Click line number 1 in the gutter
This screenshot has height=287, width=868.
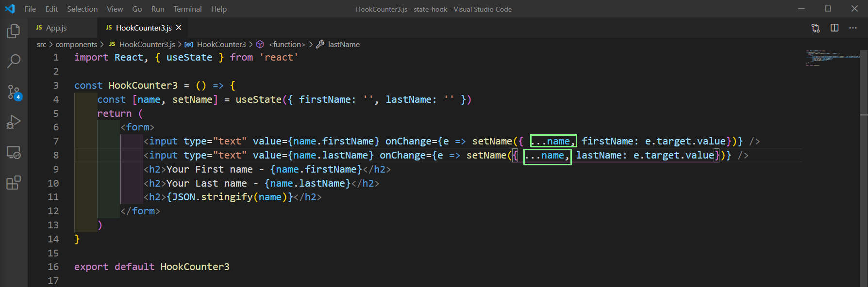56,57
